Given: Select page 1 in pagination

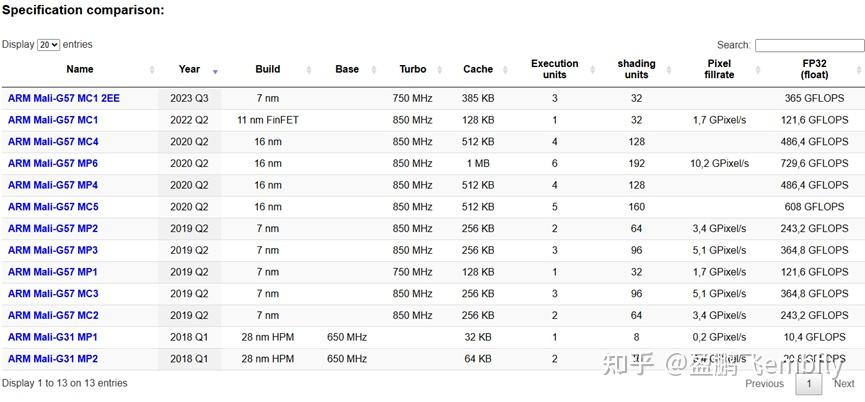Looking at the screenshot, I should click(808, 383).
